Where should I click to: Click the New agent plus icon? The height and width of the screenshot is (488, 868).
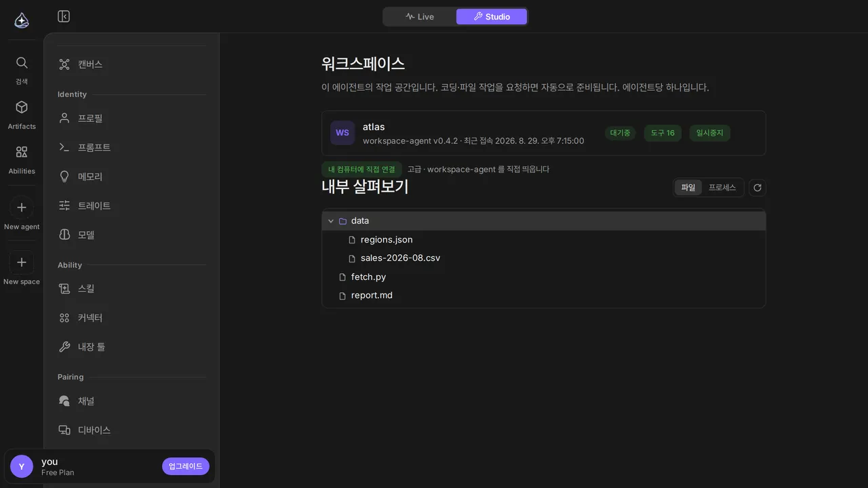click(22, 207)
